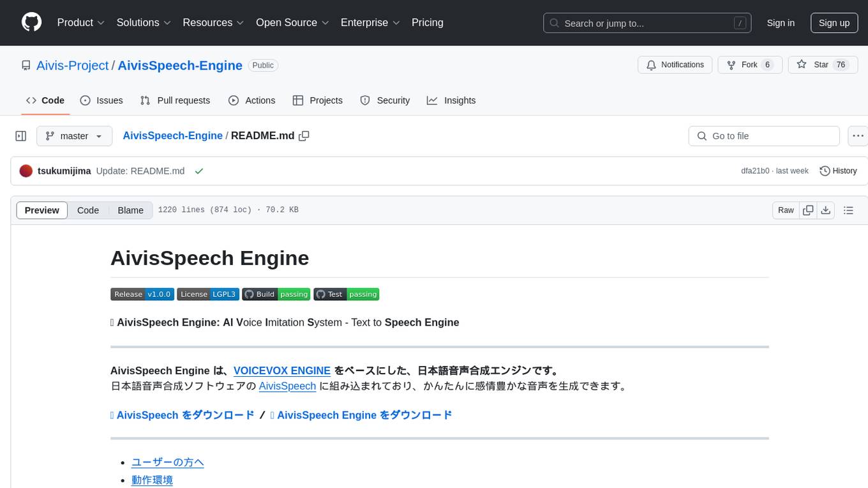
Task: Click the Notifications bell button
Action: (x=675, y=65)
